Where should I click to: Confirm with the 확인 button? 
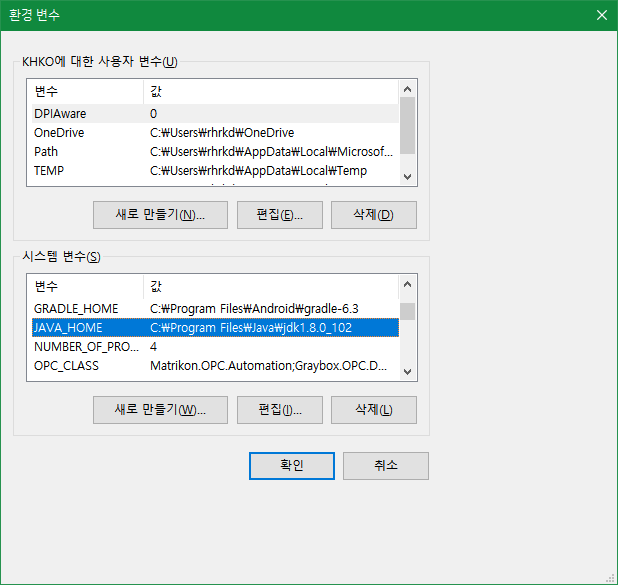tap(292, 466)
